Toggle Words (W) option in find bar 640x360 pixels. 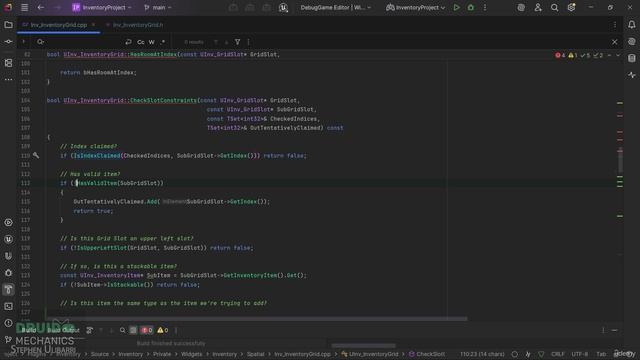[152, 42]
